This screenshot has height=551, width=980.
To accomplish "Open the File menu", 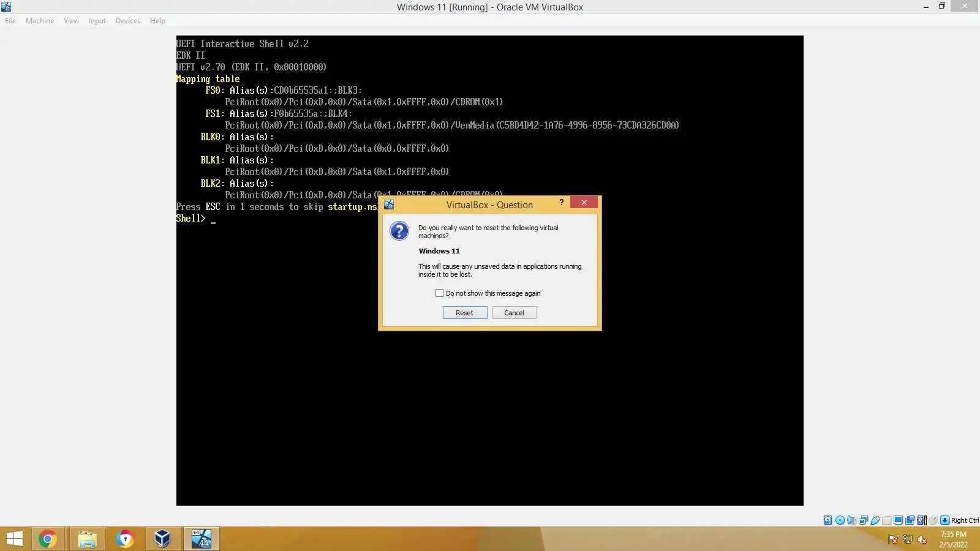I will 10,21.
